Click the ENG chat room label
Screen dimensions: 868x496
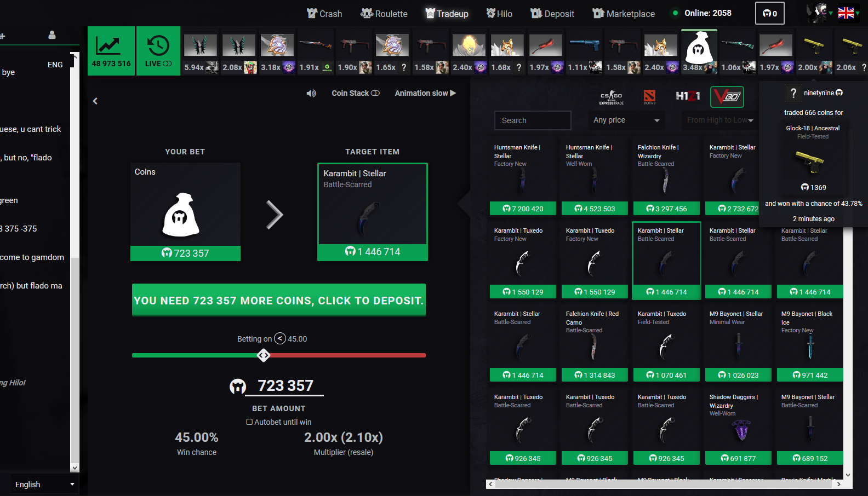click(x=55, y=65)
